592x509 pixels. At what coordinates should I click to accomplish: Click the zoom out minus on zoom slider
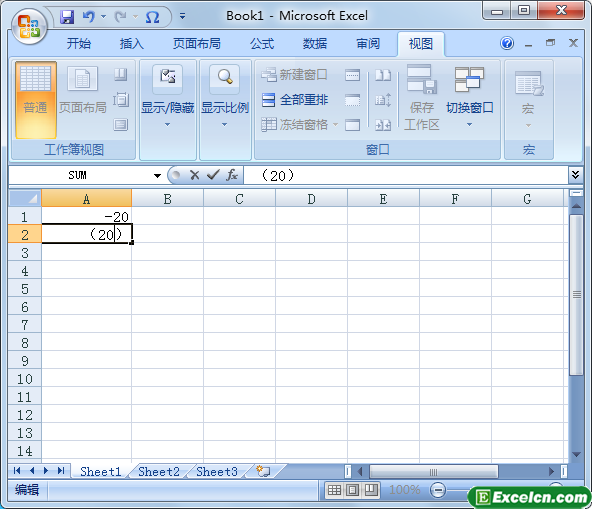438,490
